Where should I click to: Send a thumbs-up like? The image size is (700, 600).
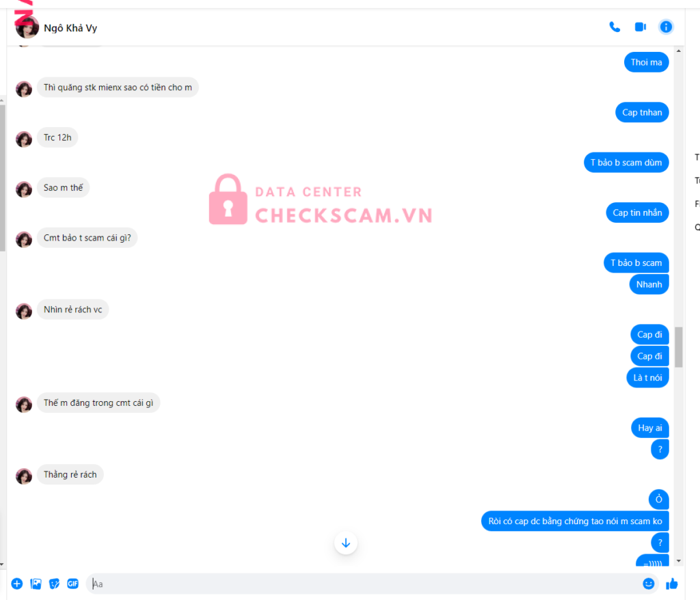671,584
